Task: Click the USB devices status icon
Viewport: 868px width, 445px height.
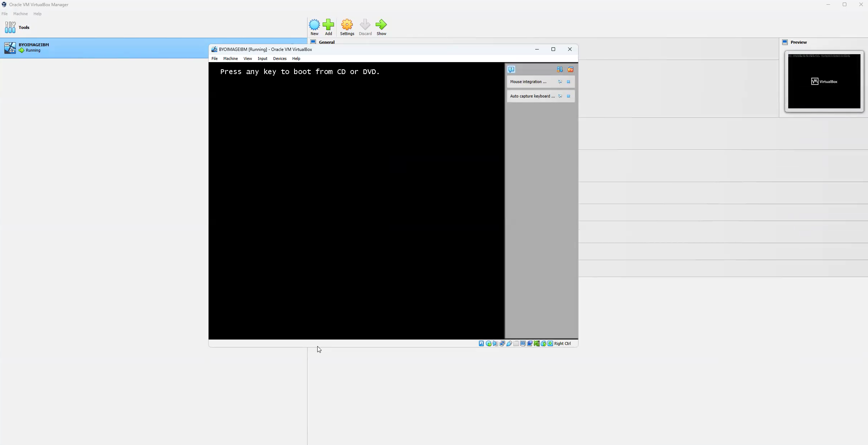Action: 509,344
